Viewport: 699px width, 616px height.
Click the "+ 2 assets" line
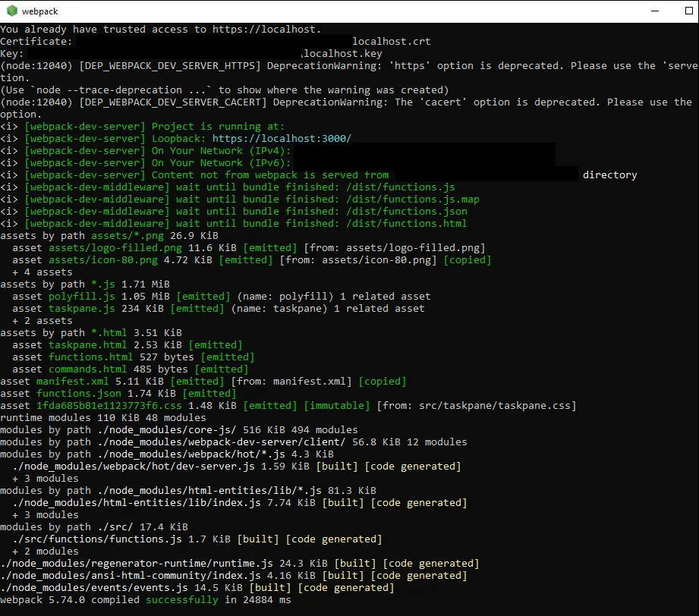point(43,320)
